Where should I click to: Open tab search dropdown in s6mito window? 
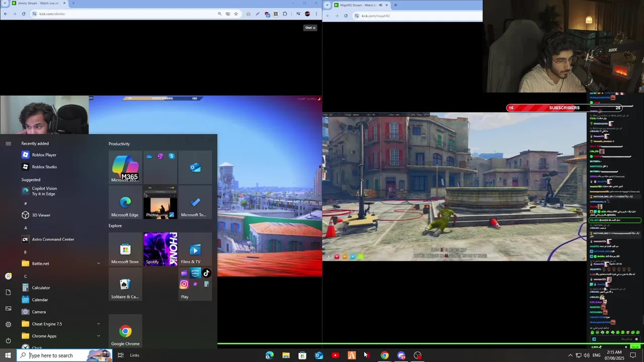tap(5, 4)
